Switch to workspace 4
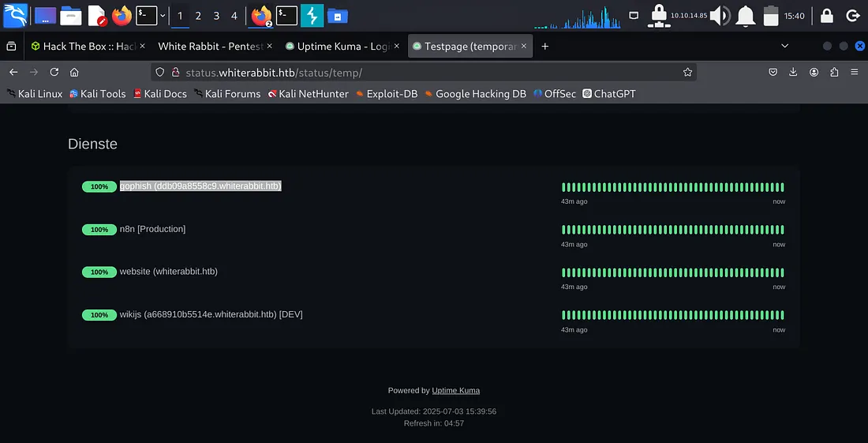 click(x=234, y=16)
